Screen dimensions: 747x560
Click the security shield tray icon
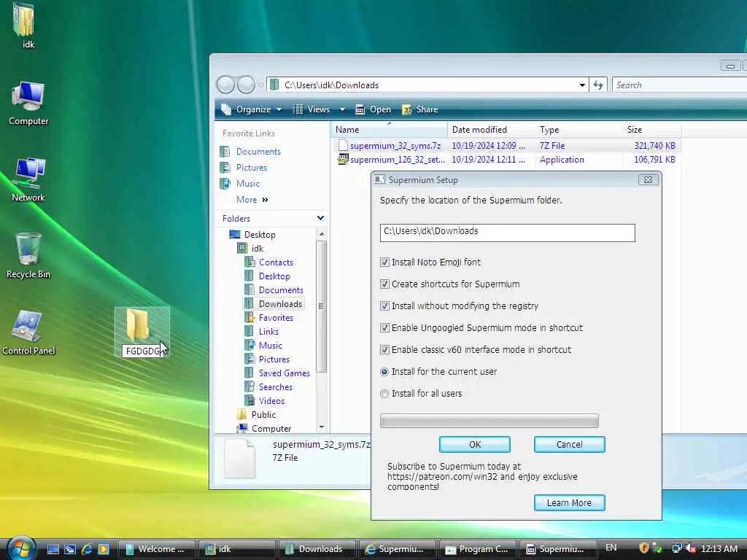(x=644, y=548)
